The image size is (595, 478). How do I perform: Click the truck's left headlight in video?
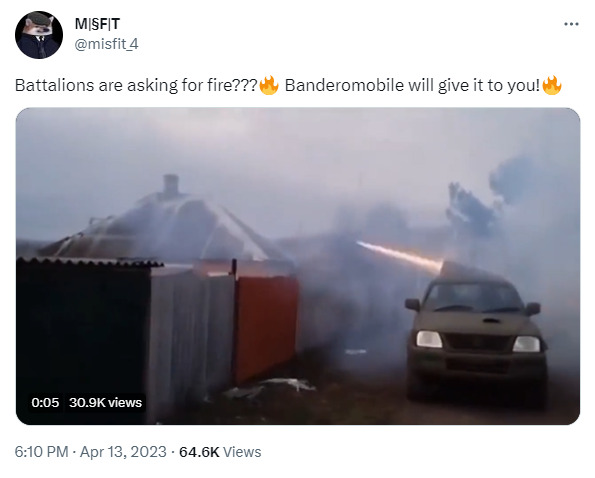click(x=429, y=339)
